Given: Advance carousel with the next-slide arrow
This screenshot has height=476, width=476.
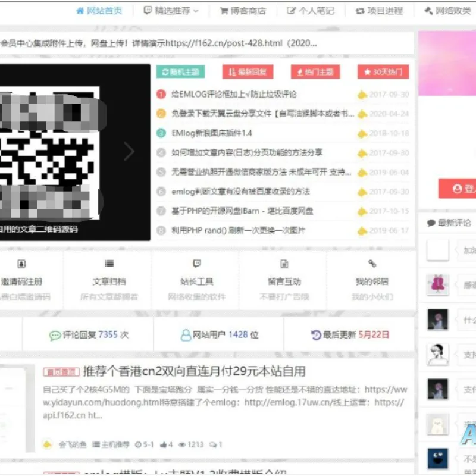Looking at the screenshot, I should (129, 151).
